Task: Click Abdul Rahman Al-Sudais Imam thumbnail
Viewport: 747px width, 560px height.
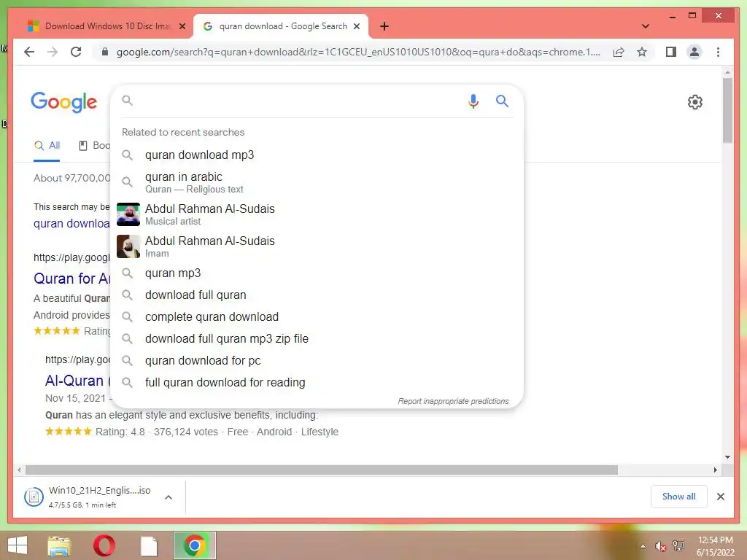Action: (128, 246)
